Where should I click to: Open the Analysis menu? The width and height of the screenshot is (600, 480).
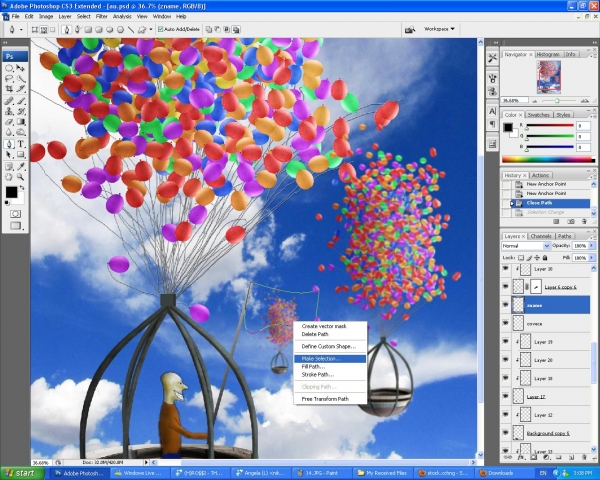tap(122, 16)
